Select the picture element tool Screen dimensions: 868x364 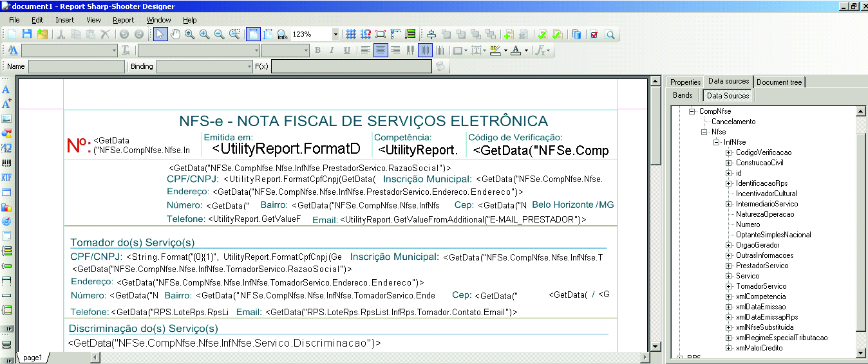point(6,118)
